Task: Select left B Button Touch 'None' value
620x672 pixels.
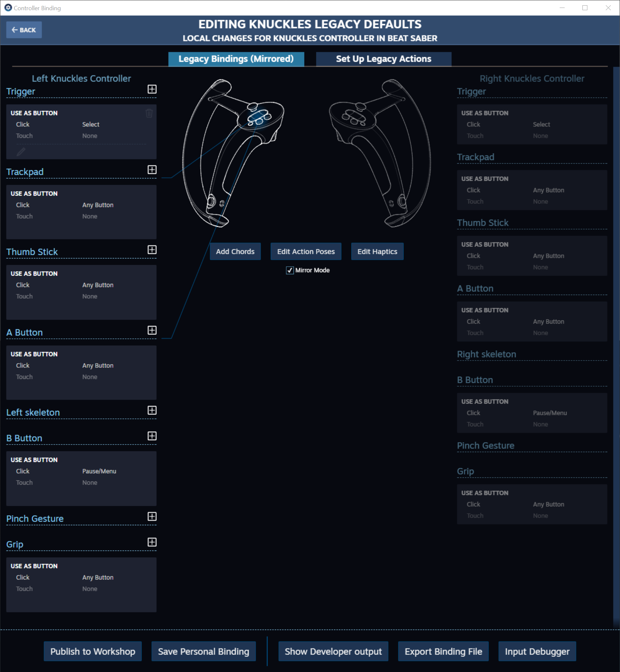Action: pyautogui.click(x=90, y=483)
